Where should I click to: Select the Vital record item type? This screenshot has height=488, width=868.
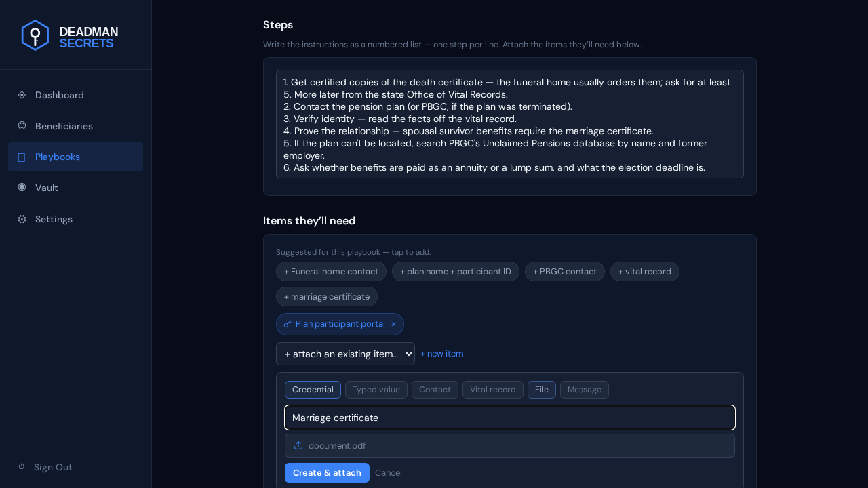(x=493, y=390)
